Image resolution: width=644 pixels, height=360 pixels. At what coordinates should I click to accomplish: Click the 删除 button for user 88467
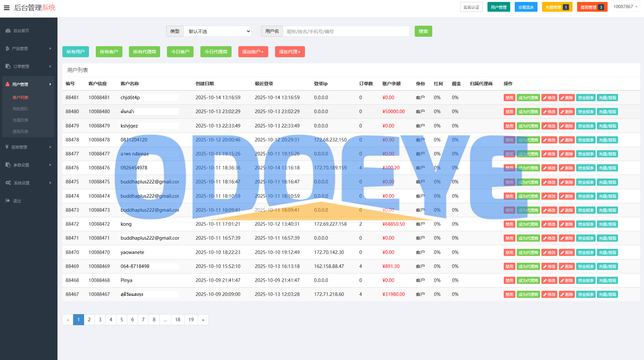point(567,294)
